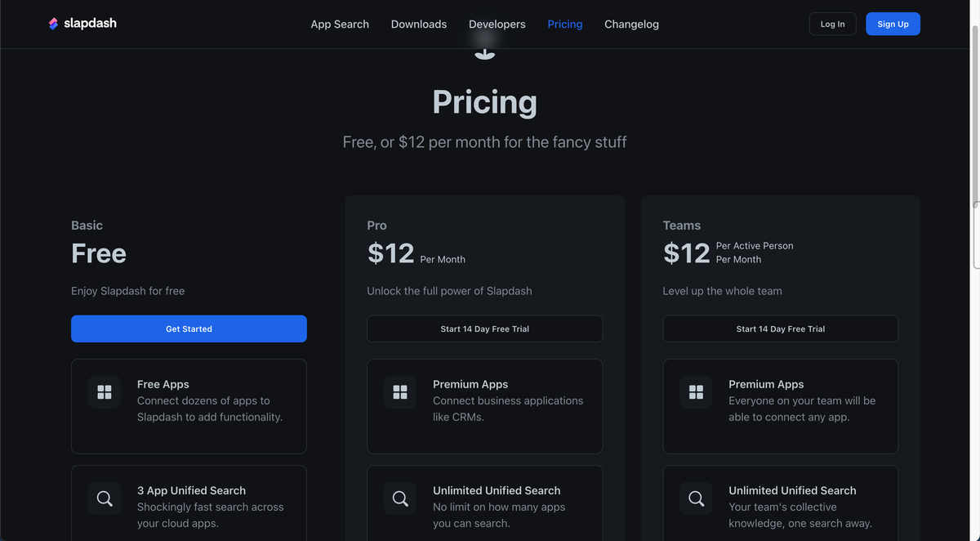This screenshot has width=980, height=541.
Task: Click the blue Sign Up button
Action: tap(893, 24)
